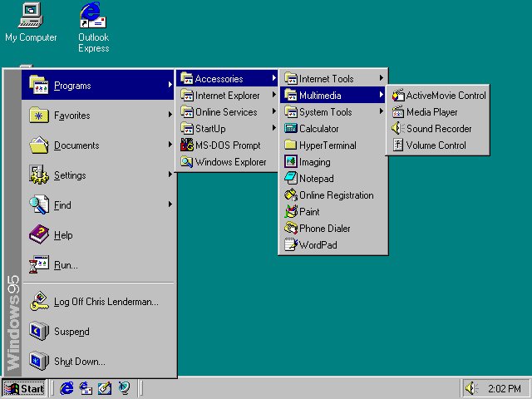Select the Notepad label

[x=316, y=179]
